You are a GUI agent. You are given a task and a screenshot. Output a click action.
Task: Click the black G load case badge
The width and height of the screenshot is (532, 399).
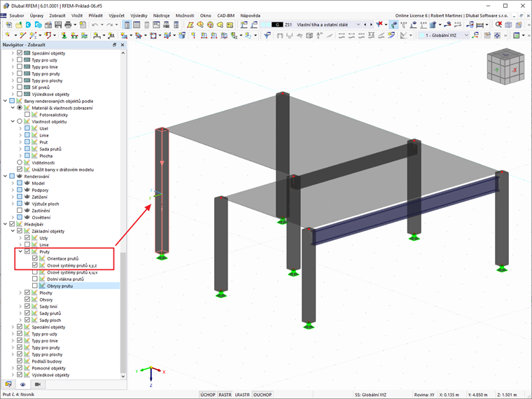pyautogui.click(x=277, y=24)
